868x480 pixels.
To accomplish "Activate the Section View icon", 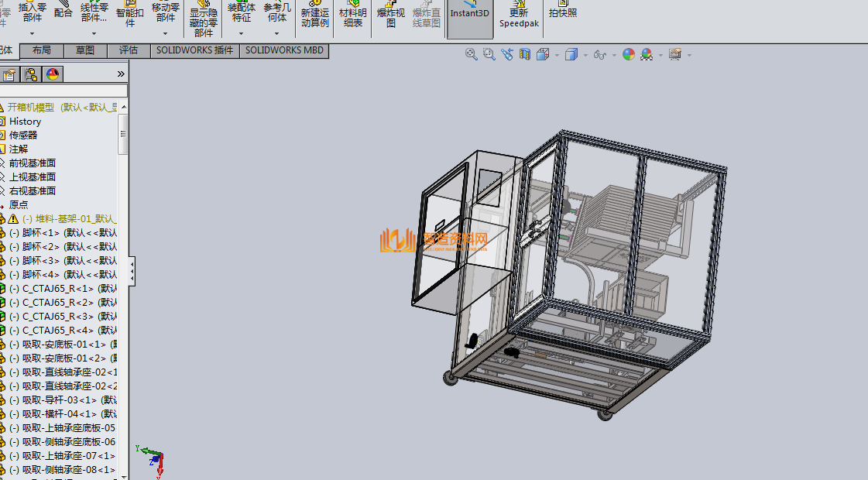I will [x=525, y=54].
